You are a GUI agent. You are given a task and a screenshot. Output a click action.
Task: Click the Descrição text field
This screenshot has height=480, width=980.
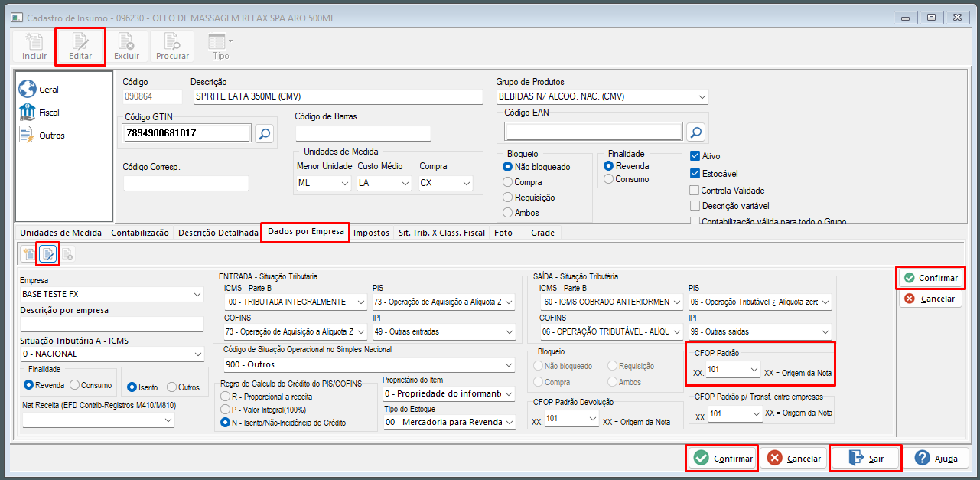point(337,97)
